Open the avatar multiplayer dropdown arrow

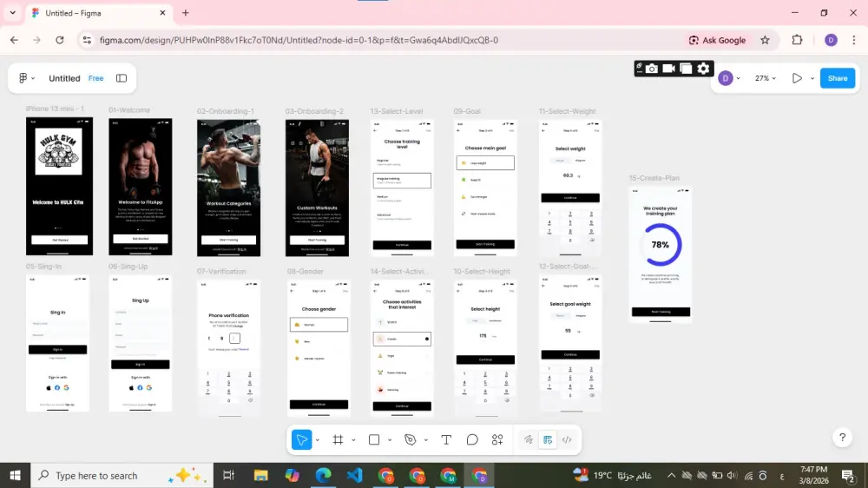coord(738,79)
